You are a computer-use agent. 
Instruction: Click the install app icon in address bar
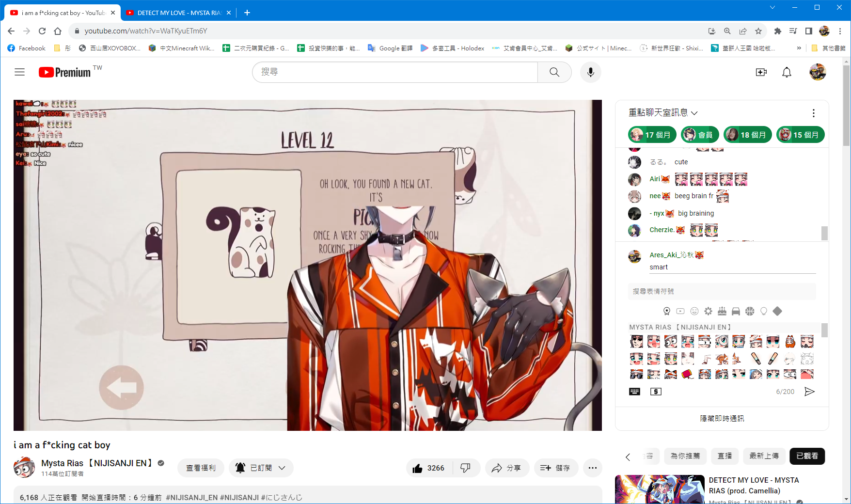[712, 31]
